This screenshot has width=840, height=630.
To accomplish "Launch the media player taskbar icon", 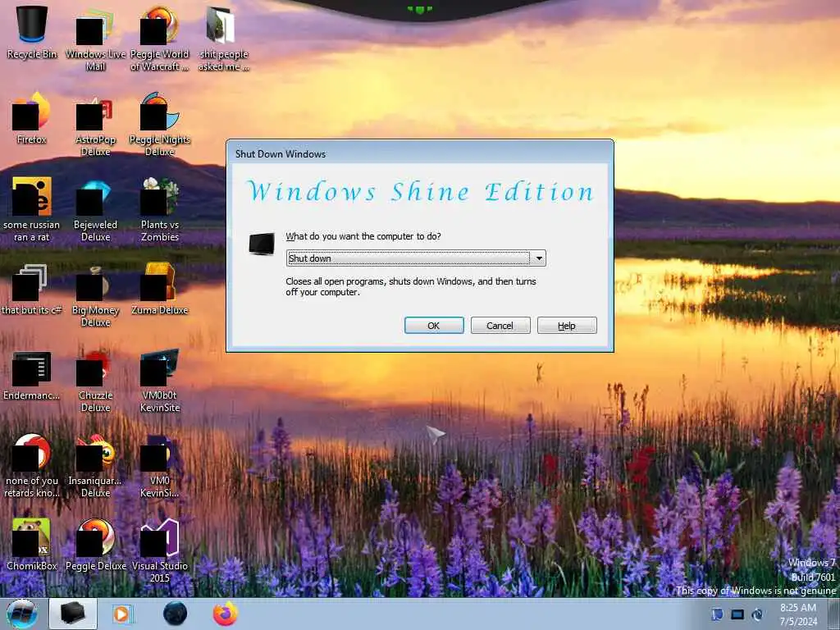I will 121,614.
